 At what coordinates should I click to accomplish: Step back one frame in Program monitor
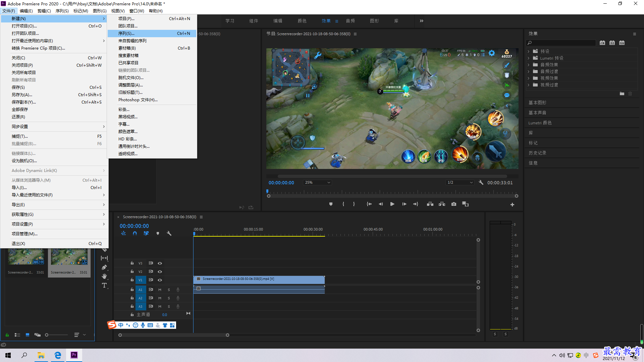tap(381, 204)
